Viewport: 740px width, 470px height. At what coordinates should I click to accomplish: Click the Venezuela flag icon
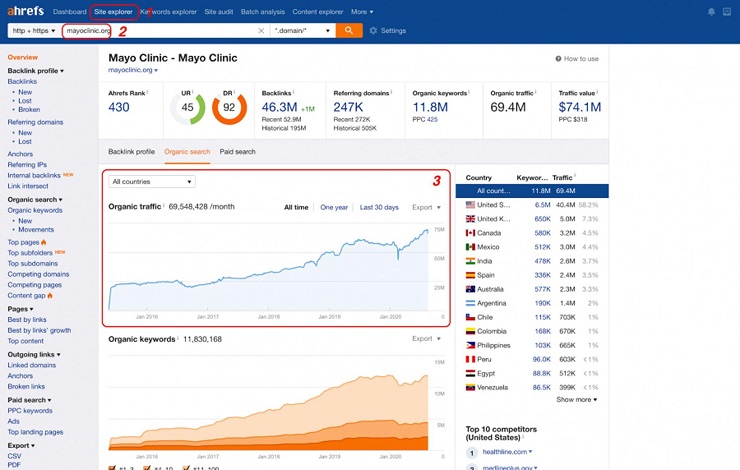pos(470,387)
